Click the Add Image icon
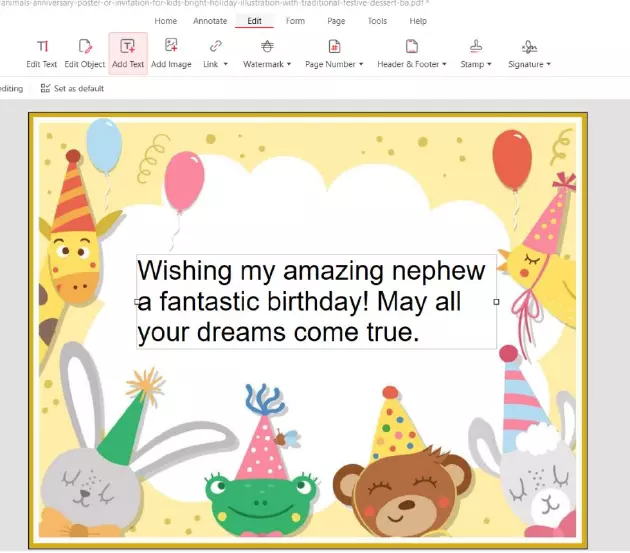Image resolution: width=630 pixels, height=553 pixels. (x=171, y=46)
